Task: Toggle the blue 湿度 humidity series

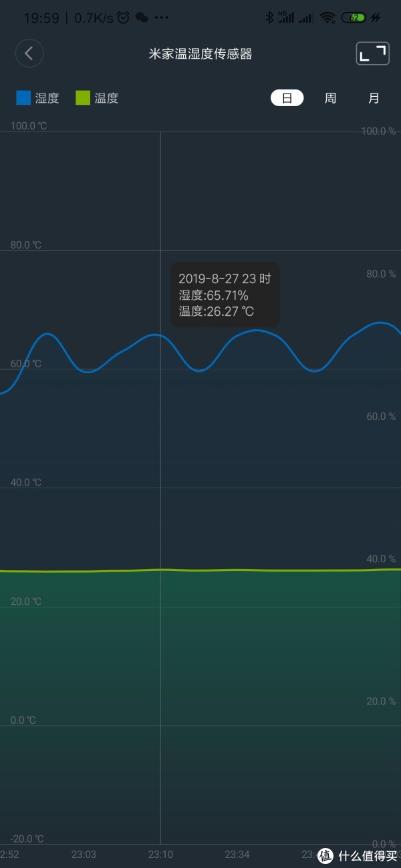Action: click(38, 98)
